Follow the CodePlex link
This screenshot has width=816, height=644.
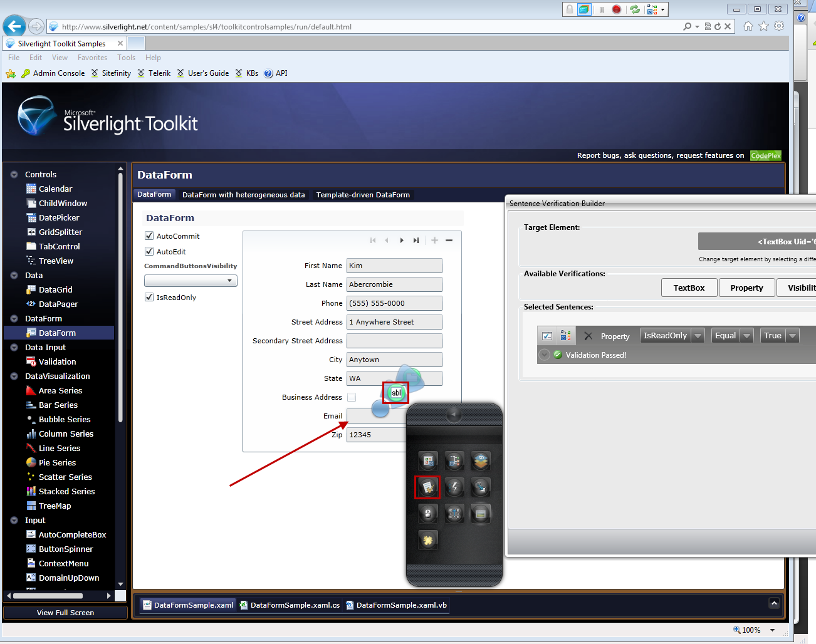766,155
